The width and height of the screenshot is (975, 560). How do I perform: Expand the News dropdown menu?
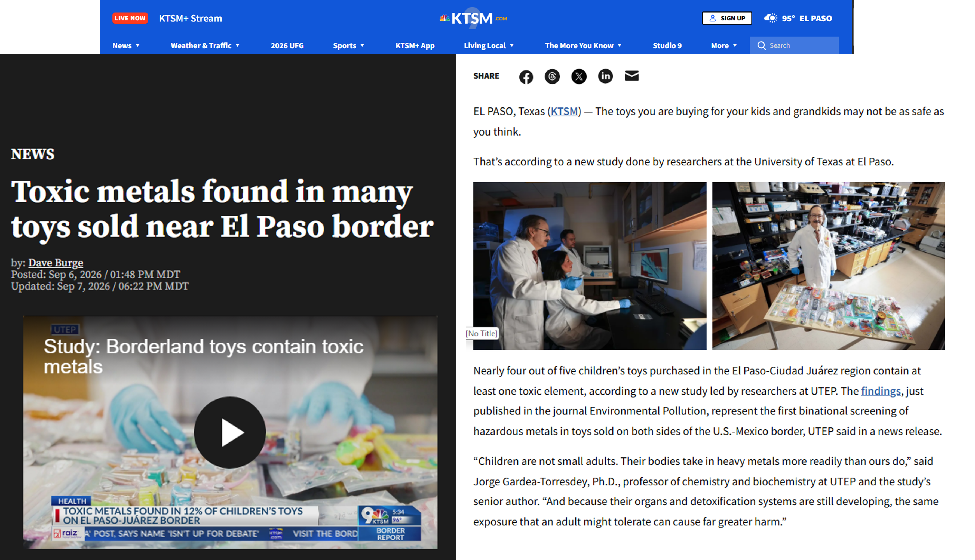coord(126,45)
